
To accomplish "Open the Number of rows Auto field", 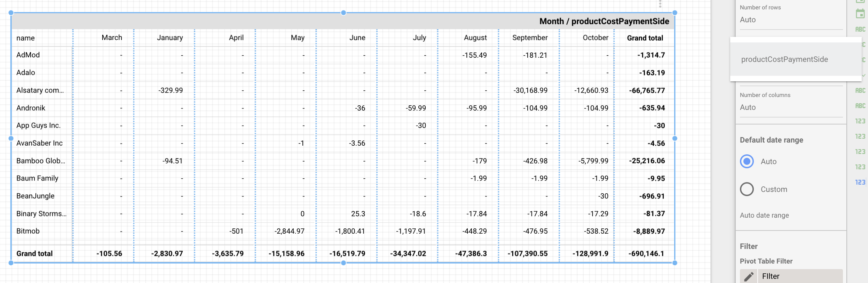I will point(791,20).
